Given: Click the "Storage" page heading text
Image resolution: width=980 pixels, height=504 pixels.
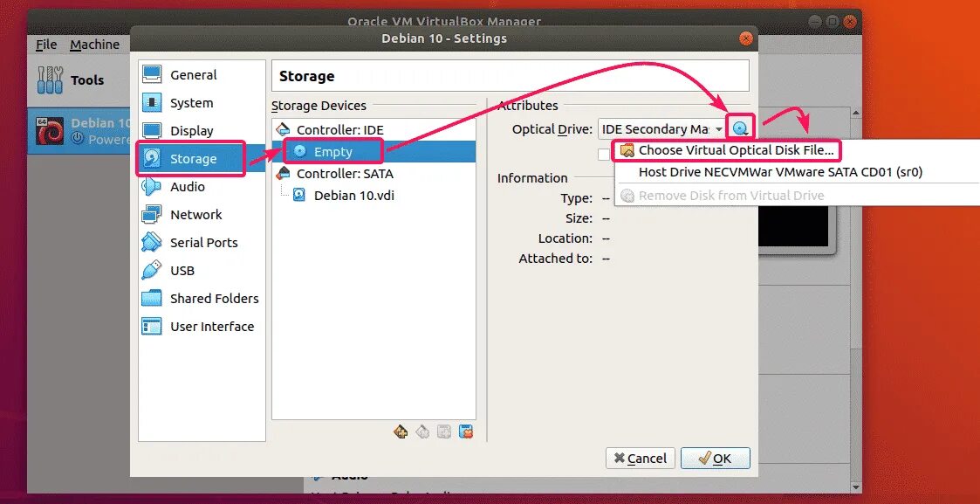Looking at the screenshot, I should pyautogui.click(x=306, y=76).
